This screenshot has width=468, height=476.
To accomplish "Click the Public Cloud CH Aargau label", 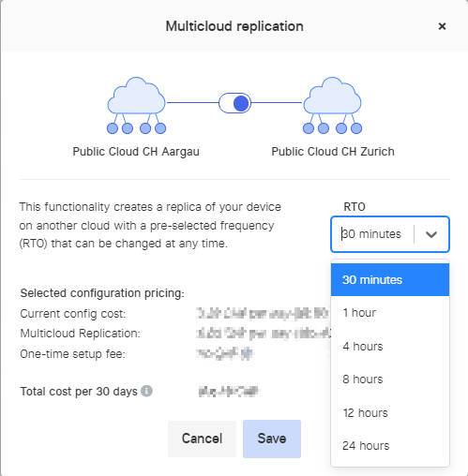I will 136,152.
